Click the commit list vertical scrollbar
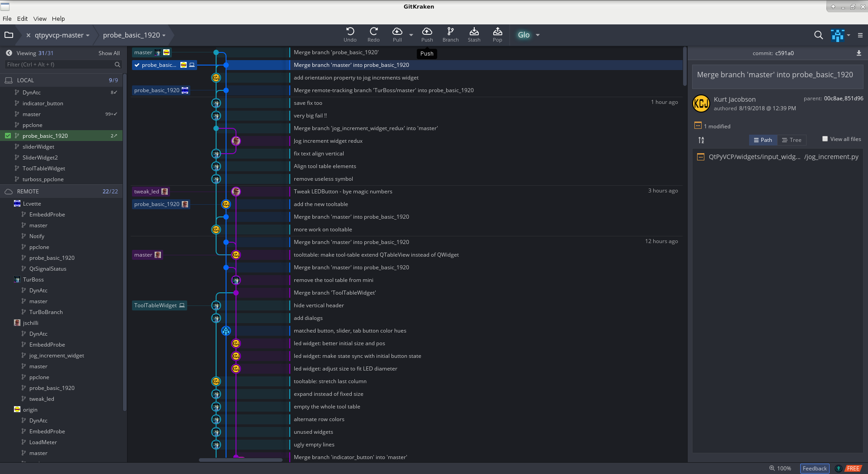The image size is (868, 474). pyautogui.click(x=685, y=66)
